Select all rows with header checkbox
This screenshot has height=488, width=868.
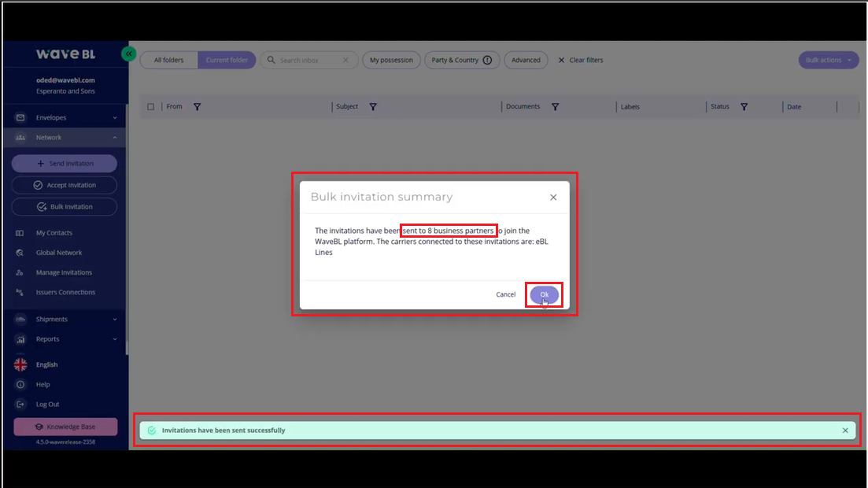pyautogui.click(x=150, y=107)
